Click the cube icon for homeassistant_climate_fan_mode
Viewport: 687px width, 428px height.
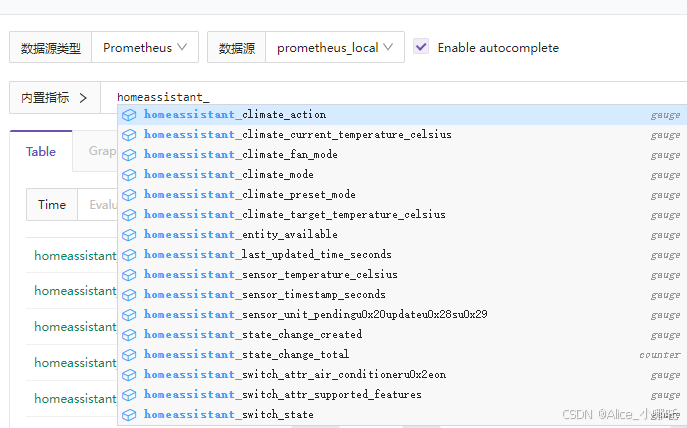[x=129, y=155]
